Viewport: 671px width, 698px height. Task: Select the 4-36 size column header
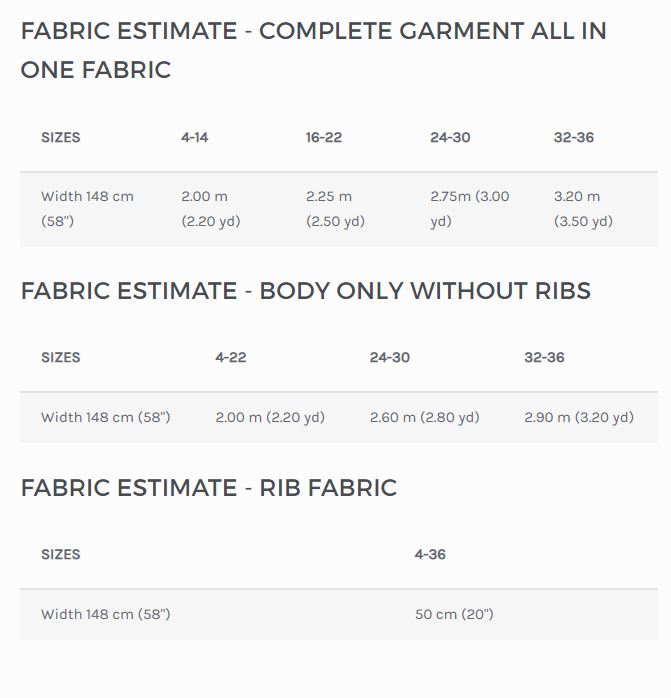click(x=430, y=555)
